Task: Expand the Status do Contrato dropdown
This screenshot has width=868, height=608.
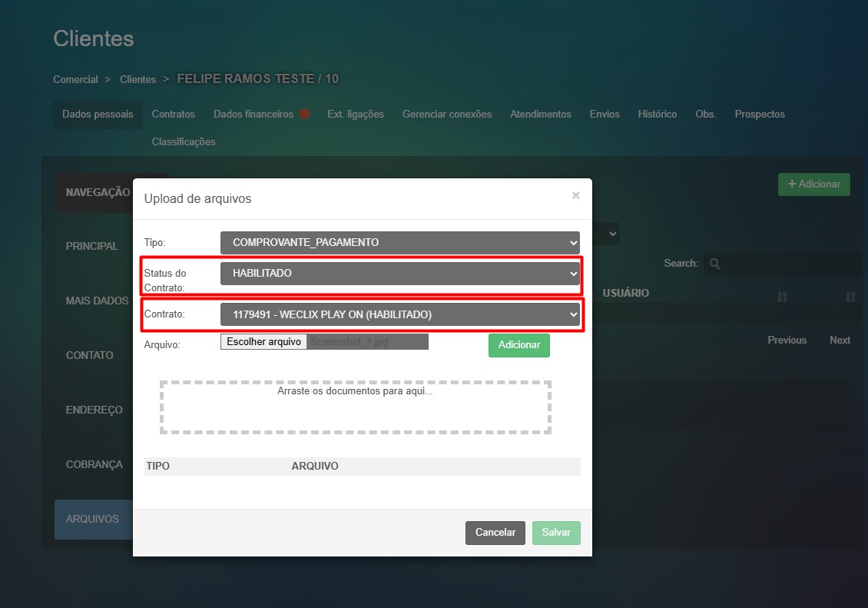Action: pos(399,273)
